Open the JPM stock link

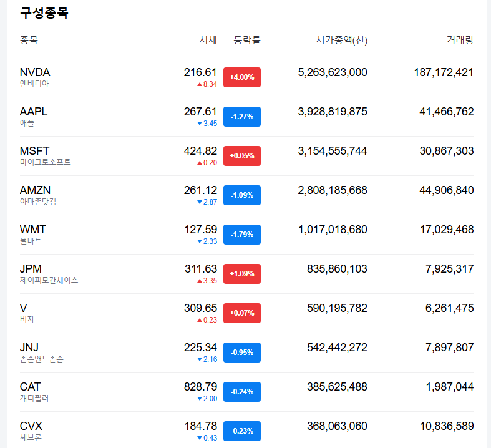click(31, 269)
